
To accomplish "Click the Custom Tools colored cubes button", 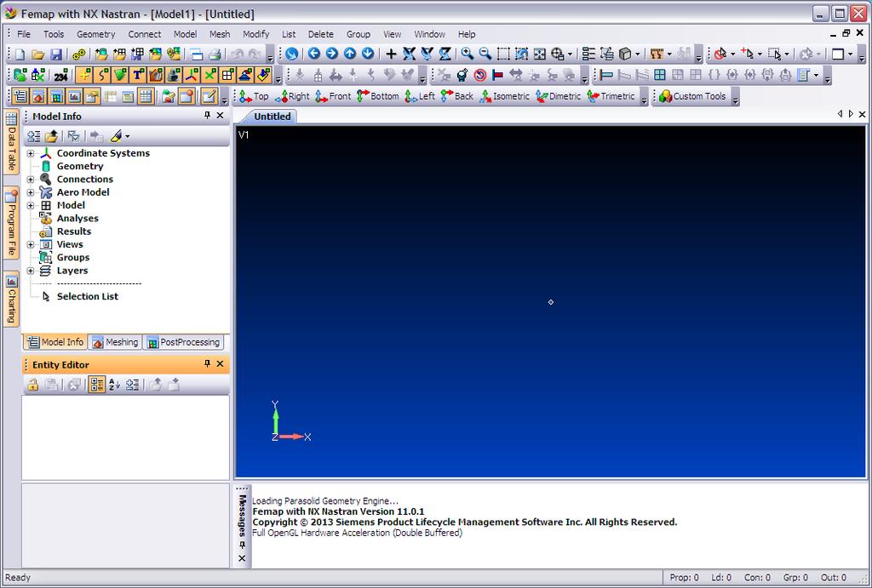I will [693, 96].
